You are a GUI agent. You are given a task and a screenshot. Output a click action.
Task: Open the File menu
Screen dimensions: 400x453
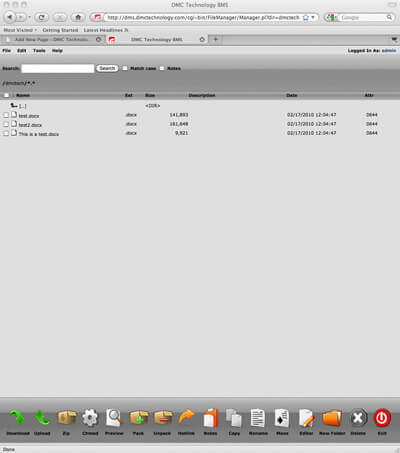coord(7,51)
